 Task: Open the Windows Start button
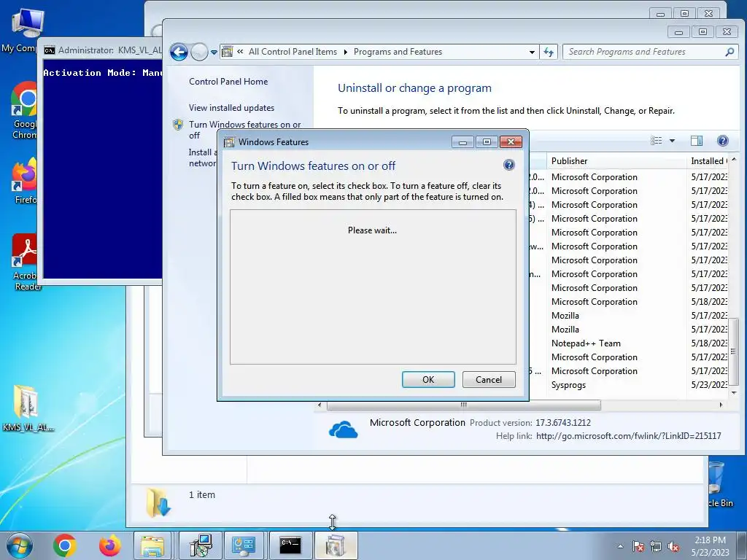20,545
